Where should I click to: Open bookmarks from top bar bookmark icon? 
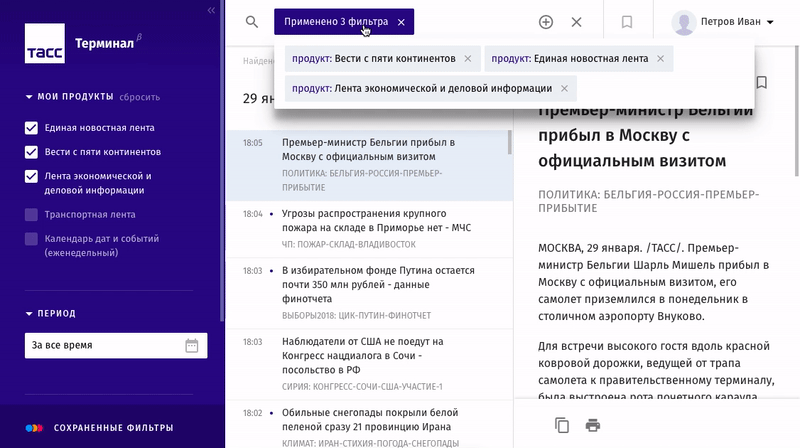(x=627, y=22)
